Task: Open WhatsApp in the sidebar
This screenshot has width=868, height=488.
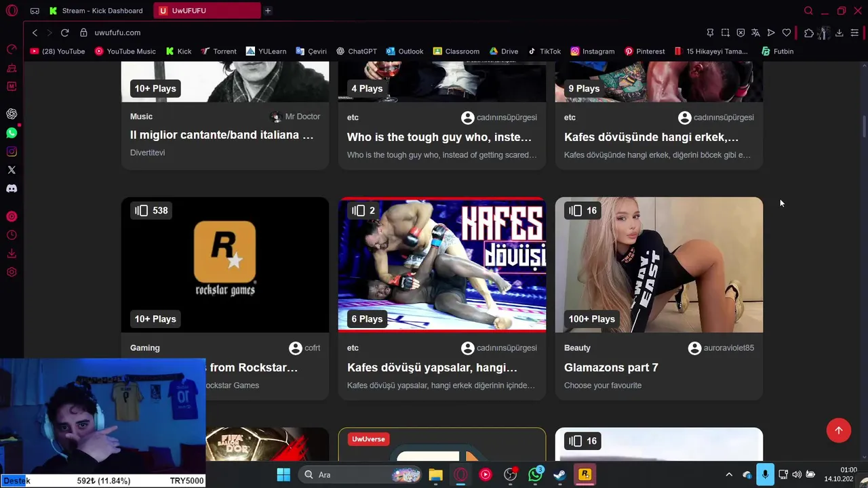Action: 12,133
